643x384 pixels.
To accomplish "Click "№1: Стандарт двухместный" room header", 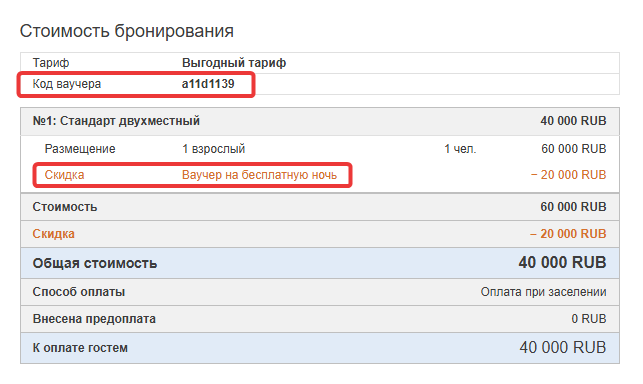I will [116, 121].
